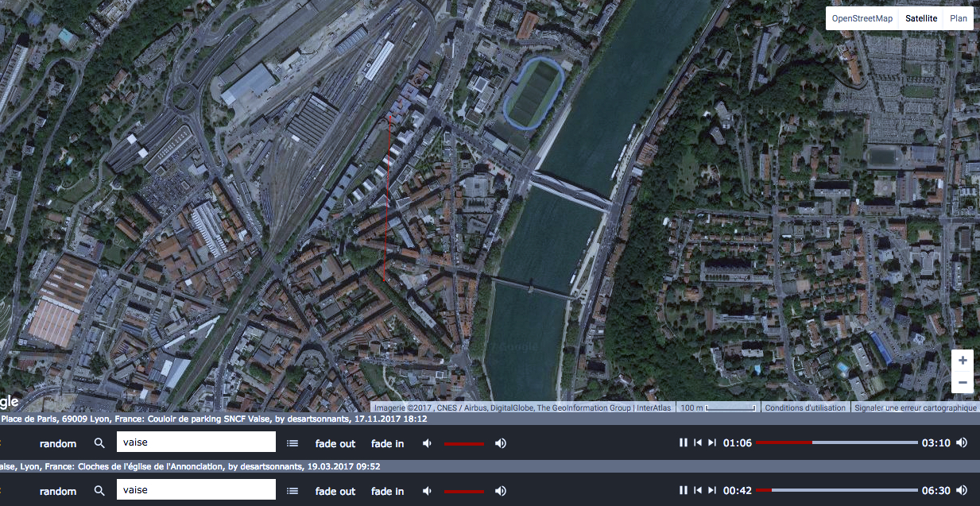This screenshot has width=980, height=506.
Task: Open the results list in second player
Action: 292,491
